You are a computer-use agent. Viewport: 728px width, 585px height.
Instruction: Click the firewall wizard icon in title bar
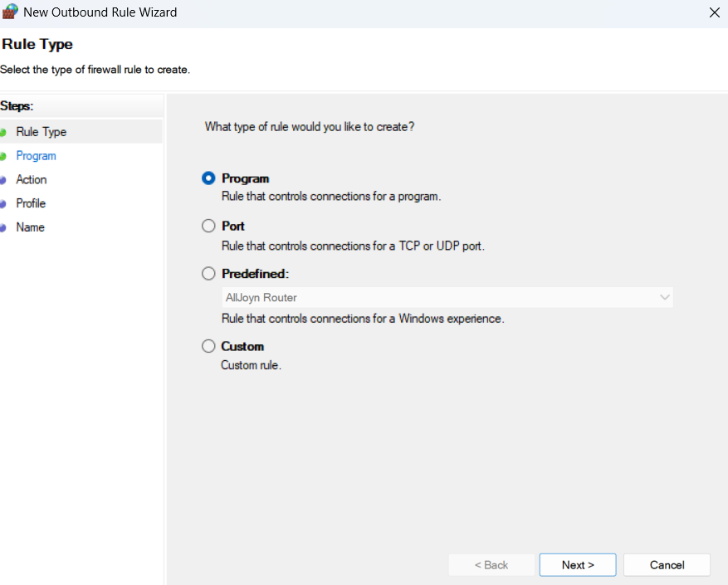pos(10,12)
